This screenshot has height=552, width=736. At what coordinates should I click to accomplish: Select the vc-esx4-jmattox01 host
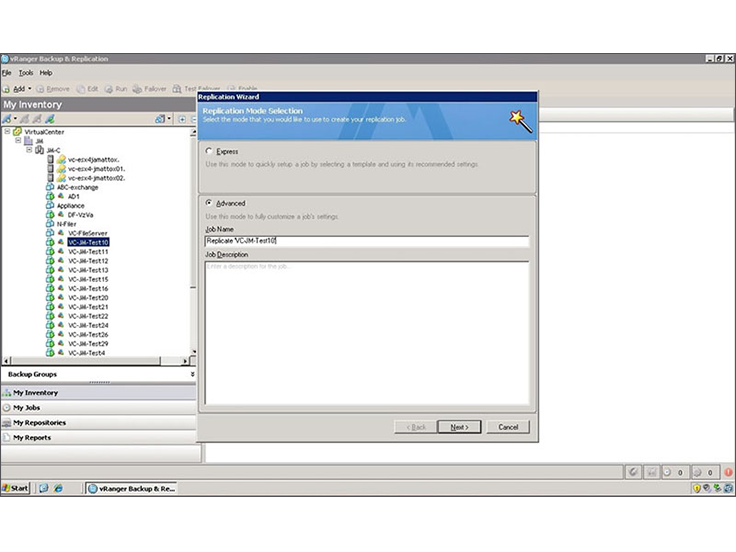click(x=96, y=169)
